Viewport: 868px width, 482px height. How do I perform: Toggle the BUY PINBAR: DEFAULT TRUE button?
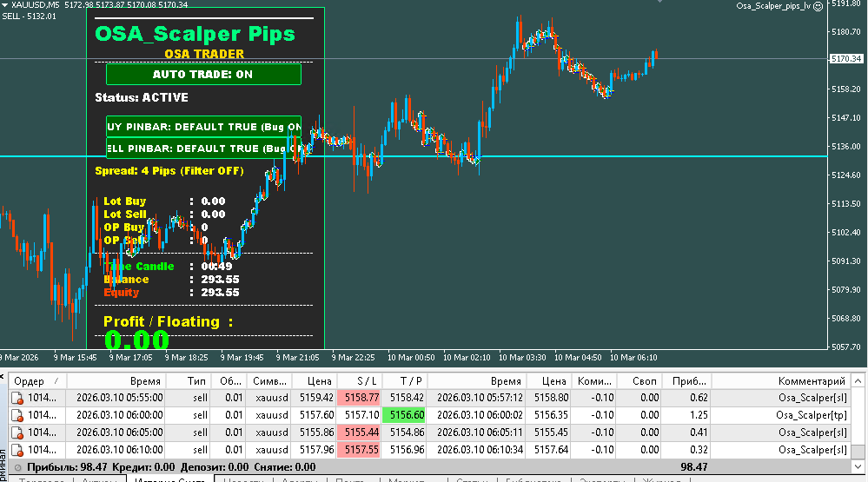(203, 127)
